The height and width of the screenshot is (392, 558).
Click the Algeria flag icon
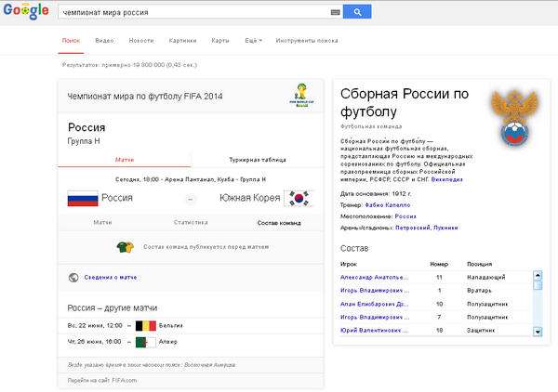point(146,342)
